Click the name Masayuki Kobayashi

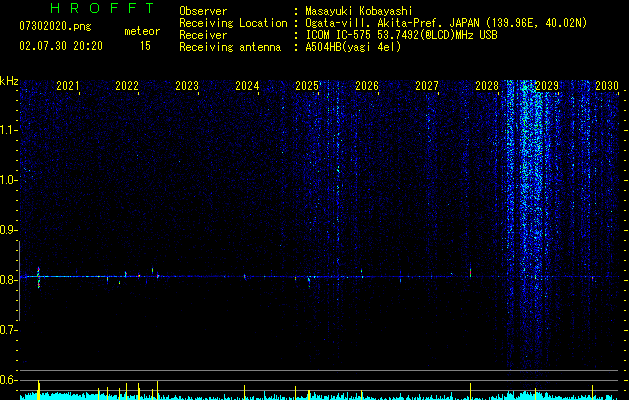(359, 11)
